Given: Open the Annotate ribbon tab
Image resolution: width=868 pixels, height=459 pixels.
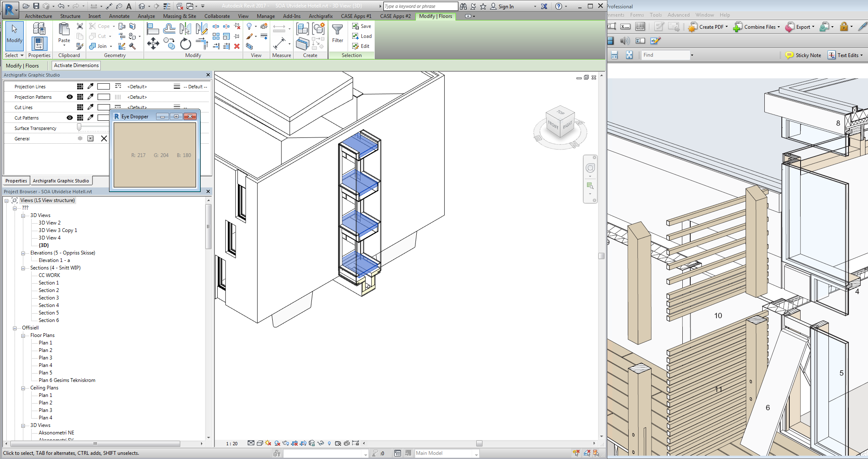Looking at the screenshot, I should coord(119,16).
